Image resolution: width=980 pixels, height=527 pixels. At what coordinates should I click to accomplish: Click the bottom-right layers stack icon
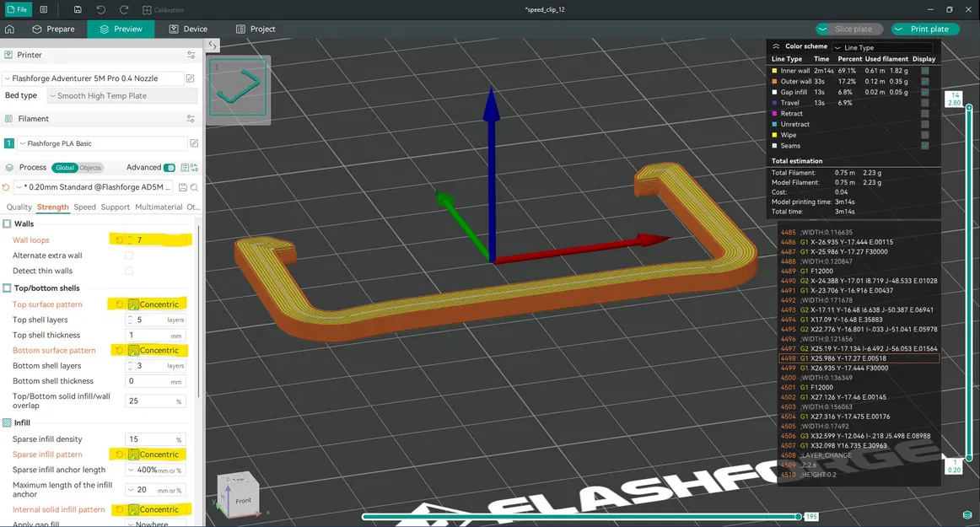point(967,515)
